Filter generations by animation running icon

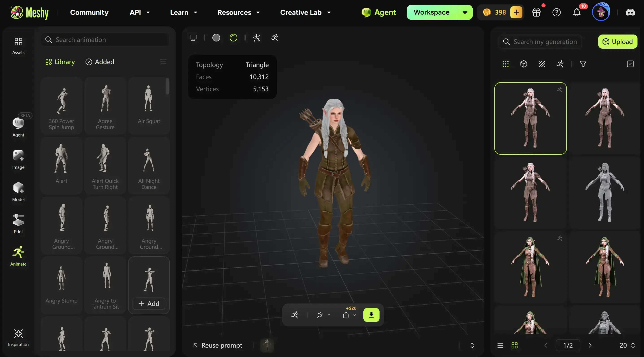560,64
